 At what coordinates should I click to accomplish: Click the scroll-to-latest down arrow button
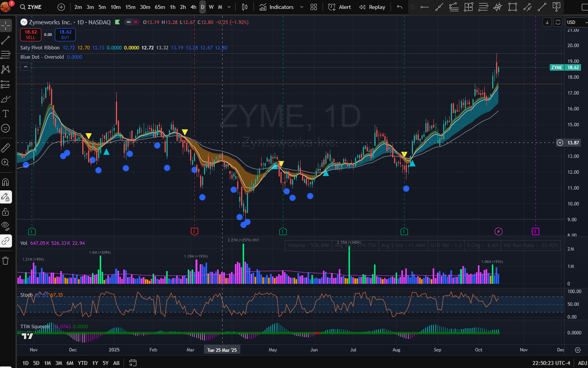click(x=547, y=22)
